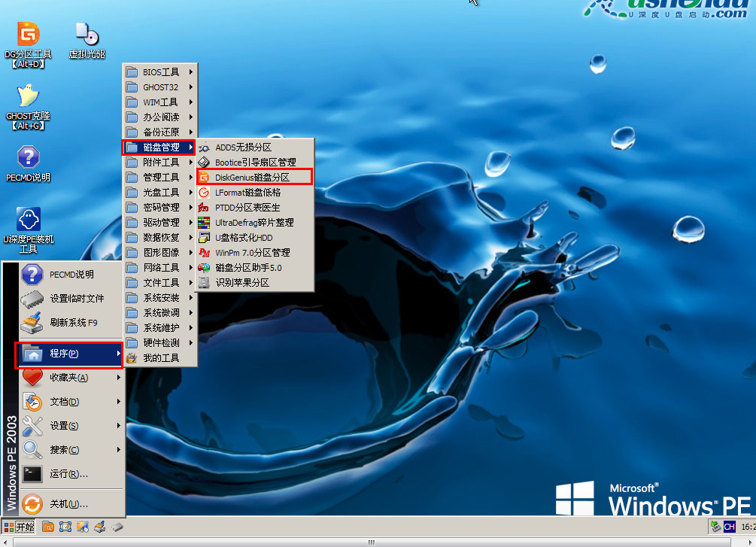Open UltraDefrag碎片整理 tool
Image resolution: width=756 pixels, height=547 pixels.
click(x=254, y=222)
